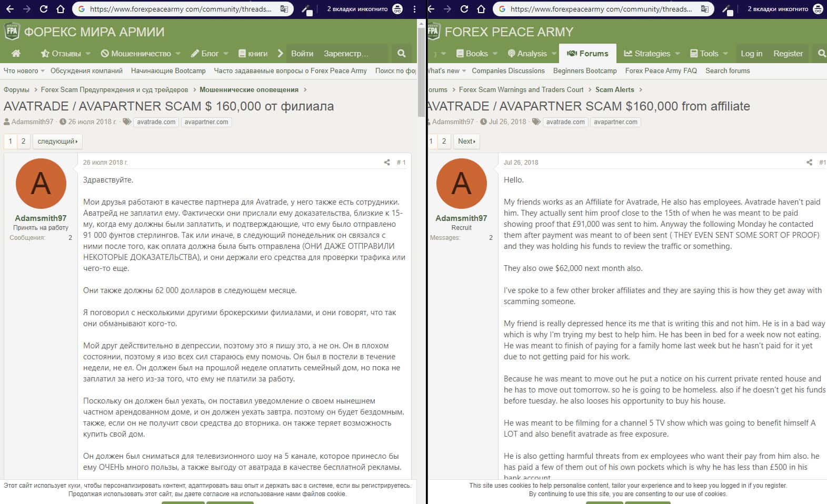827x504 pixels.
Task: Expand the Tools dropdown arrow
Action: pyautogui.click(x=725, y=54)
